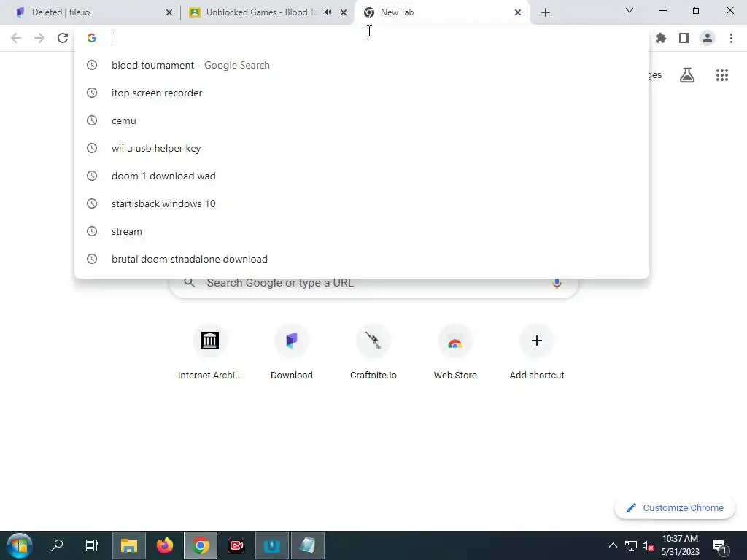Close the Deleted | file.io tab
747x560 pixels.
click(x=169, y=12)
